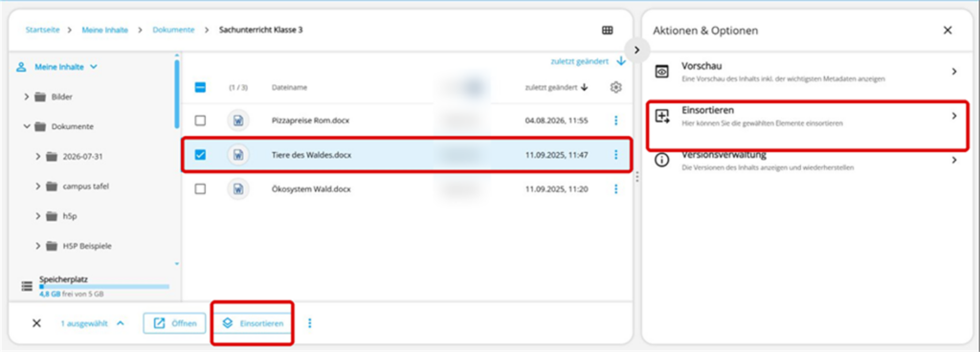Expand the Bilder folder
Screen dimensions: 980x352
click(x=27, y=97)
